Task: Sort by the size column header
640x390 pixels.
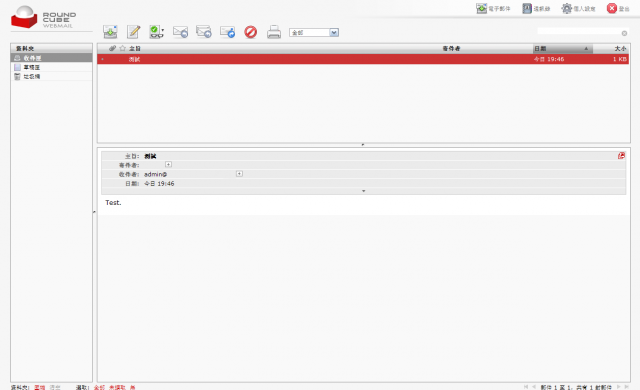Action: pyautogui.click(x=620, y=49)
